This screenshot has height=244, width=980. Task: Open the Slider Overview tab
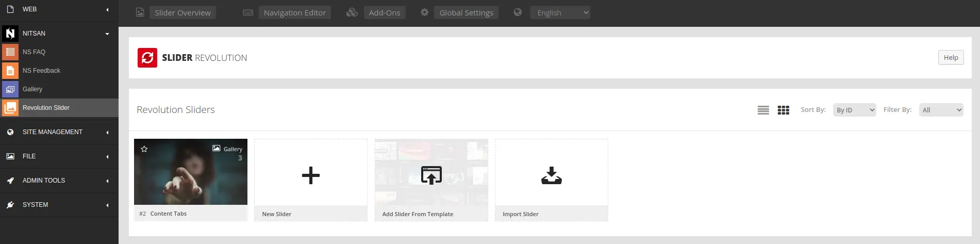click(182, 12)
